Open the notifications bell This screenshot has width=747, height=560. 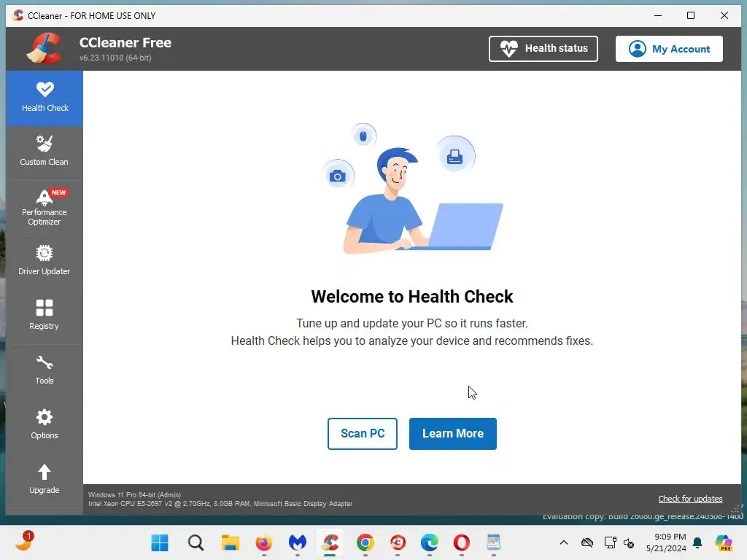pos(697,542)
